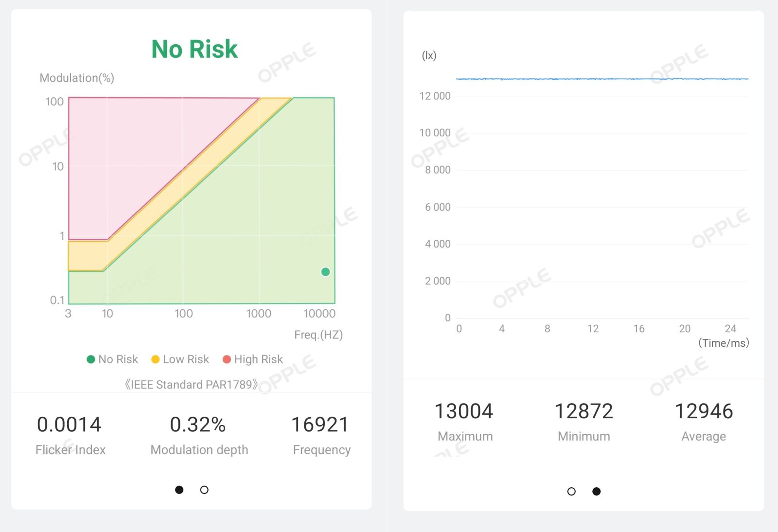Screen dimensions: 778x532
Task: Click the Low Risk yellow legend dot
Action: click(x=156, y=359)
